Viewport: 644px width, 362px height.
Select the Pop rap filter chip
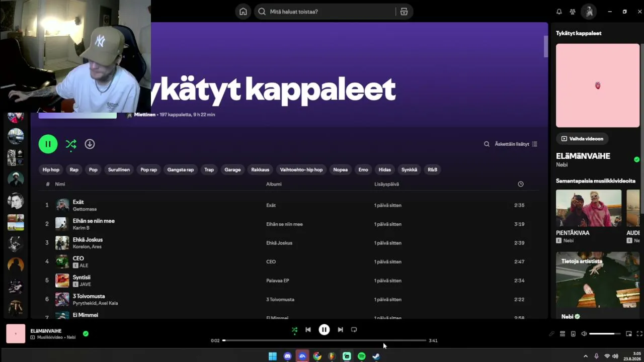(x=148, y=170)
